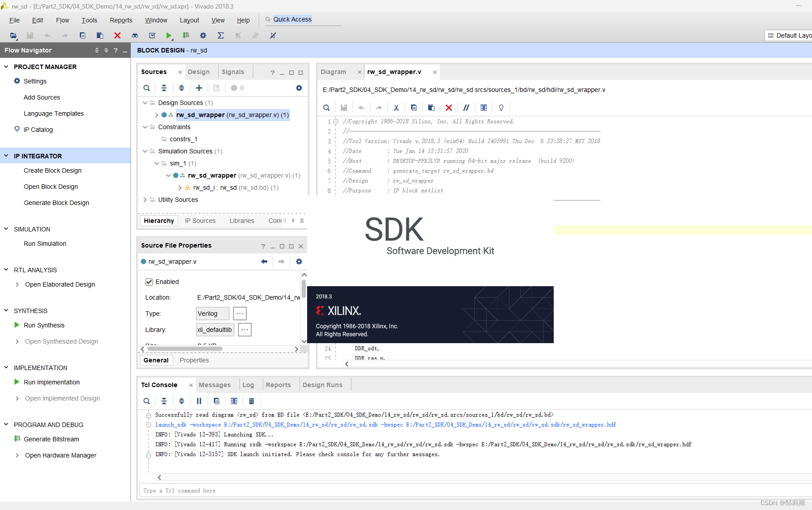The width and height of the screenshot is (812, 510).
Task: Click the sigma reports icon in main toolbar
Action: point(221,35)
